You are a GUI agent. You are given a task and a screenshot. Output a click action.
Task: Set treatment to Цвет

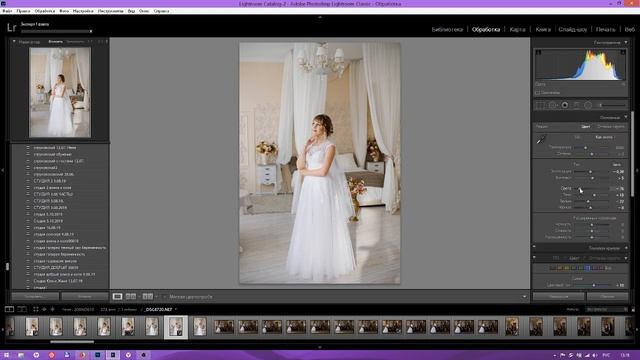[x=585, y=127]
